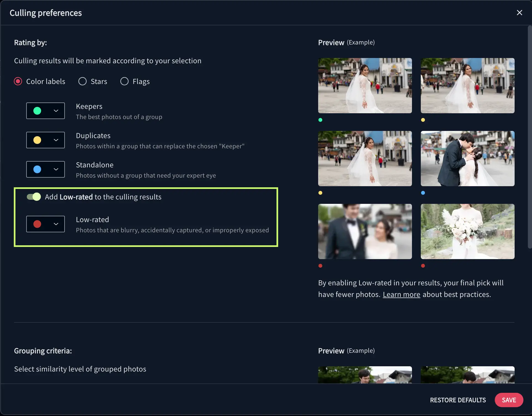Click the blurry couple preview thumbnail
The image size is (532, 416).
tap(365, 231)
